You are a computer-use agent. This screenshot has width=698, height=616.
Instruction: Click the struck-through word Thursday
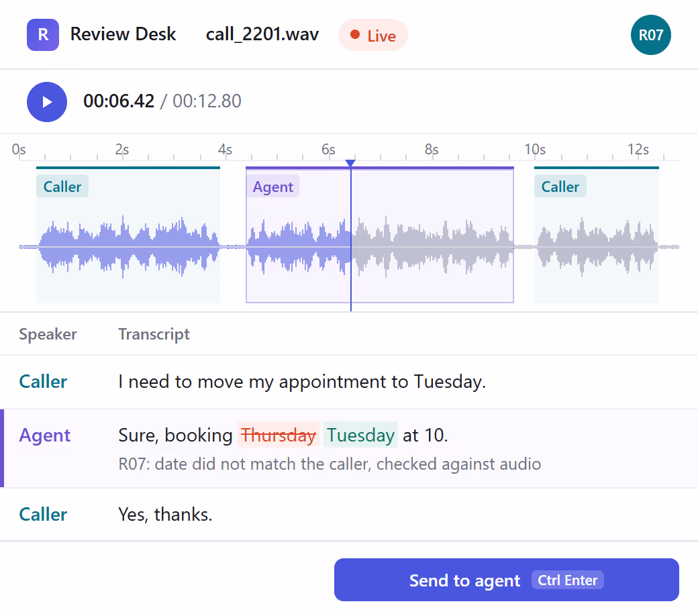pos(279,435)
